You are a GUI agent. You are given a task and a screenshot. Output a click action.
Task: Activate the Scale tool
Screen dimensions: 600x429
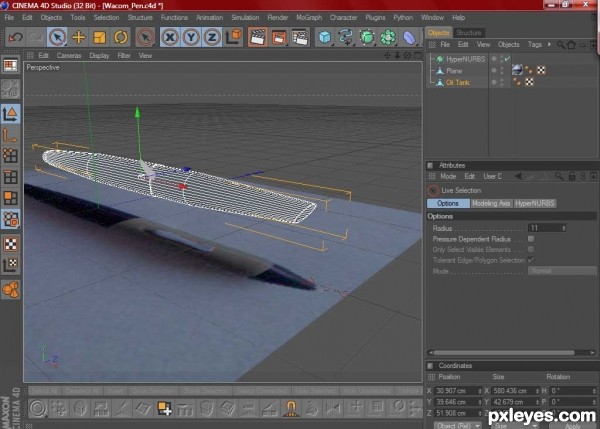tap(99, 37)
